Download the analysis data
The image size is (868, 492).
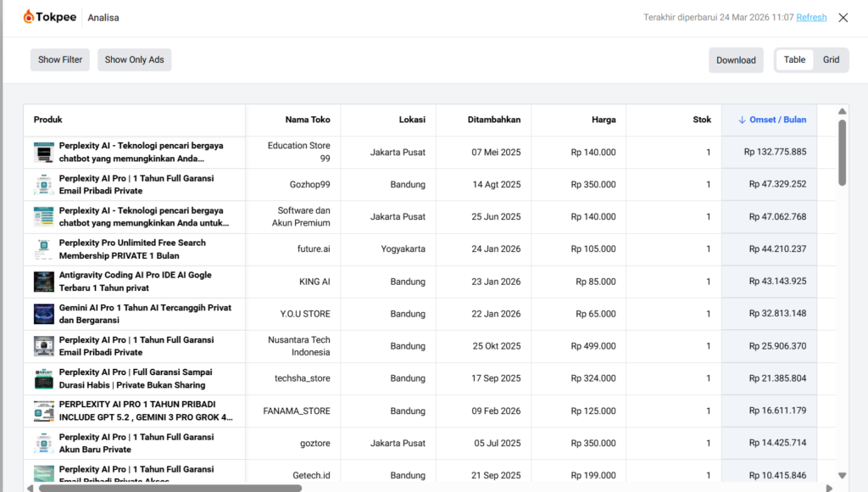(x=736, y=60)
